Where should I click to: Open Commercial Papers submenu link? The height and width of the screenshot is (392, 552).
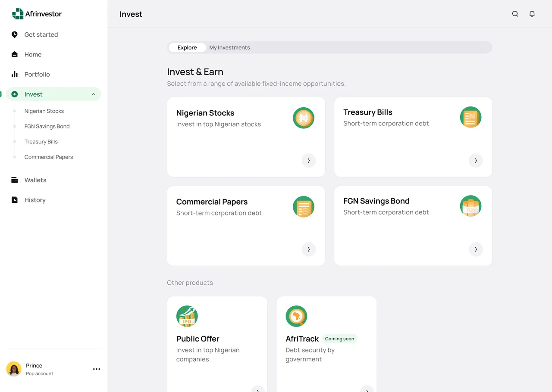coord(49,157)
